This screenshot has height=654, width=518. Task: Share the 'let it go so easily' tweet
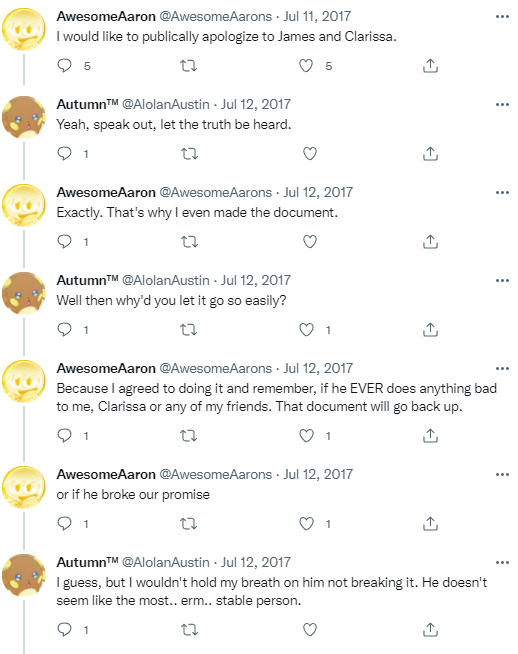pos(430,330)
